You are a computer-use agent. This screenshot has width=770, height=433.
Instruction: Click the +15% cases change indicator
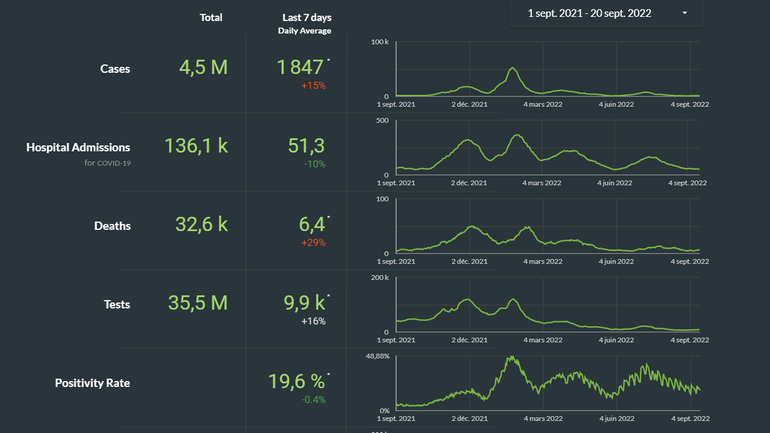click(x=313, y=86)
